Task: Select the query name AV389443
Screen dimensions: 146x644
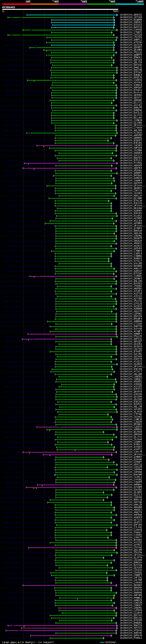Action: (8, 8)
